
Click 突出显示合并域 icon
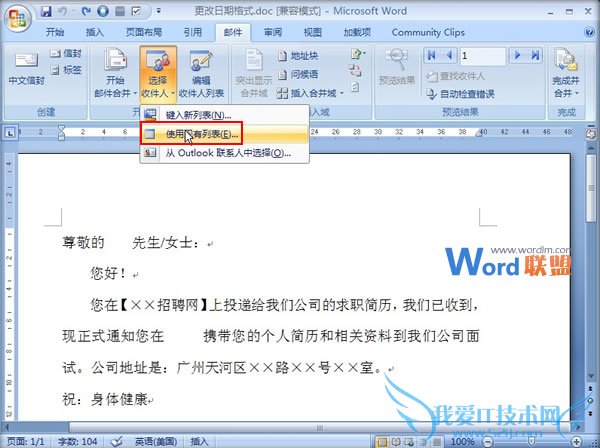click(254, 73)
